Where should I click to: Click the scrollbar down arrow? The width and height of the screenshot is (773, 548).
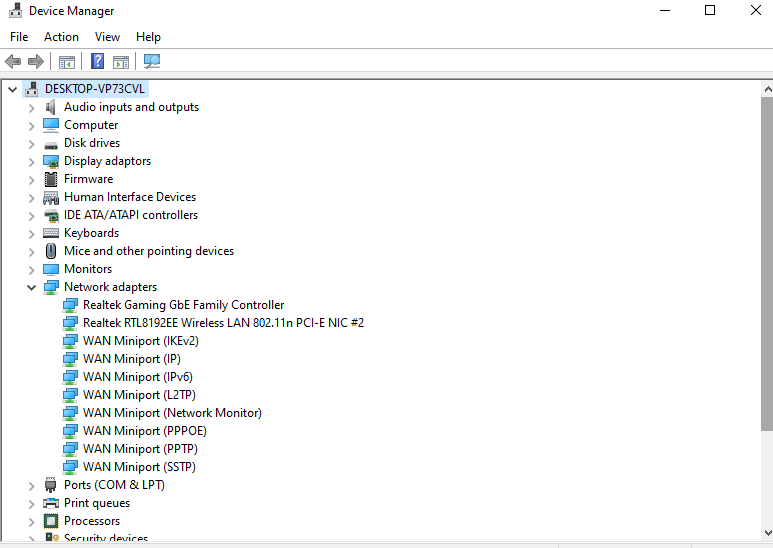coord(768,532)
